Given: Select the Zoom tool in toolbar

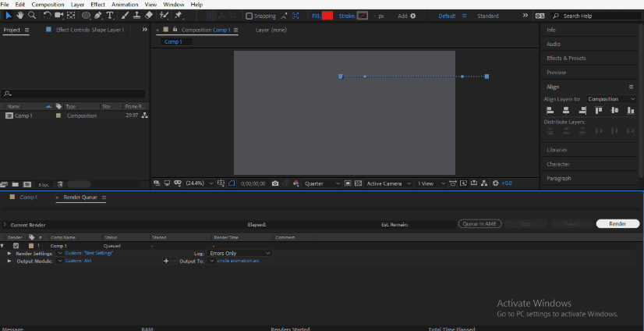Looking at the screenshot, I should pyautogui.click(x=31, y=15).
